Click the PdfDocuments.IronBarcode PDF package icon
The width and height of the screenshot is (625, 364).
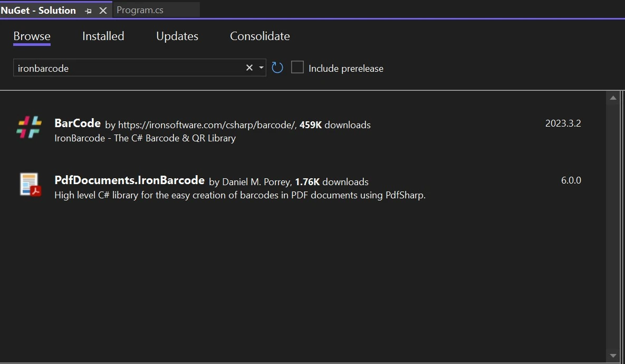tap(31, 184)
